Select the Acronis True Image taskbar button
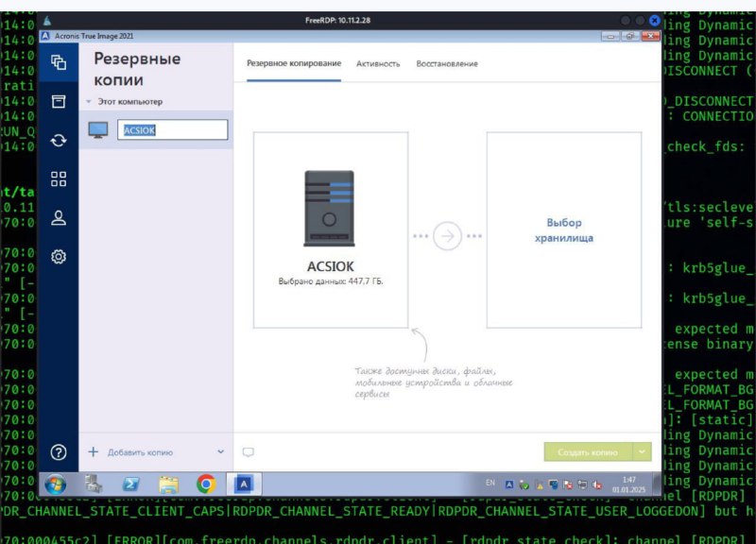 point(244,484)
